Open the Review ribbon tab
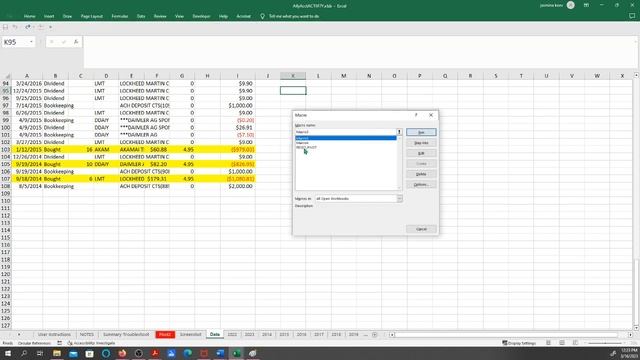 click(160, 16)
